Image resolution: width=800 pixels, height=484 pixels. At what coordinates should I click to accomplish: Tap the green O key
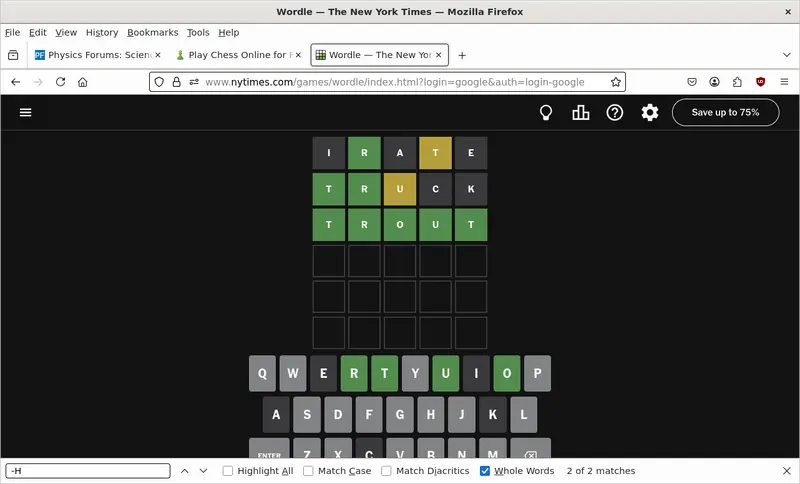(507, 373)
